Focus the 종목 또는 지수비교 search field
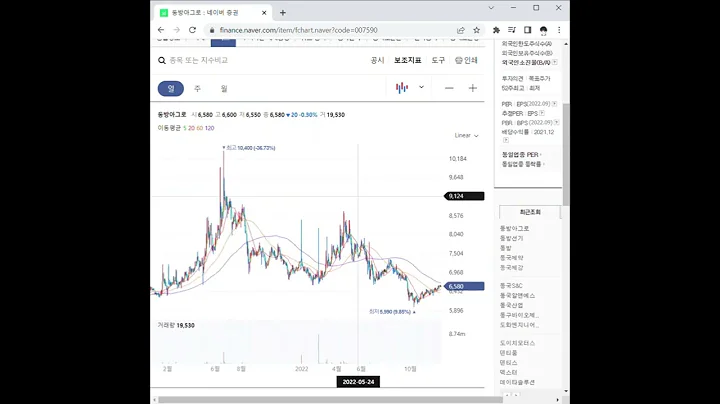720x404 pixels. (198, 61)
